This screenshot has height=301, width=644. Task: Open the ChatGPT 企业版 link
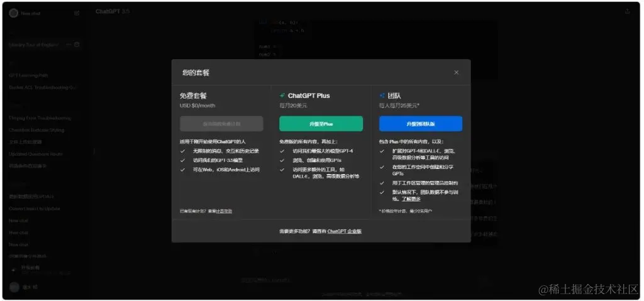(344, 231)
